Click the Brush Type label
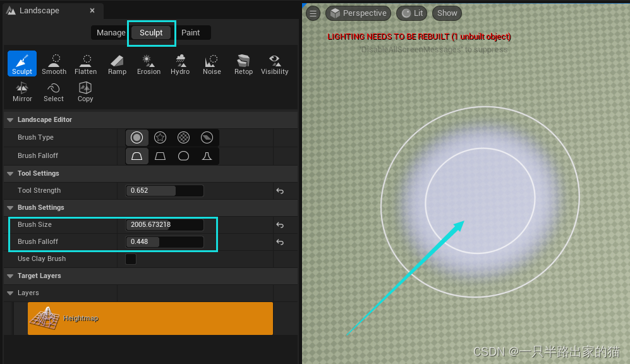 click(35, 137)
